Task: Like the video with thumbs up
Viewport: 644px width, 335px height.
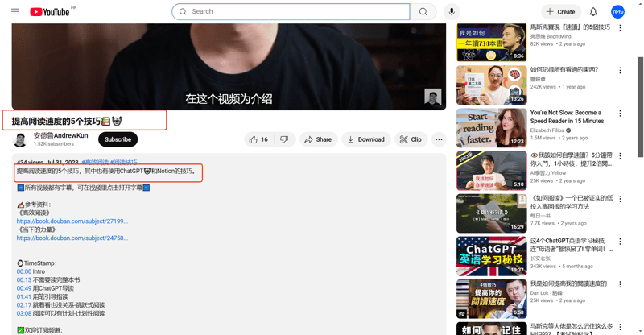Action: tap(258, 139)
